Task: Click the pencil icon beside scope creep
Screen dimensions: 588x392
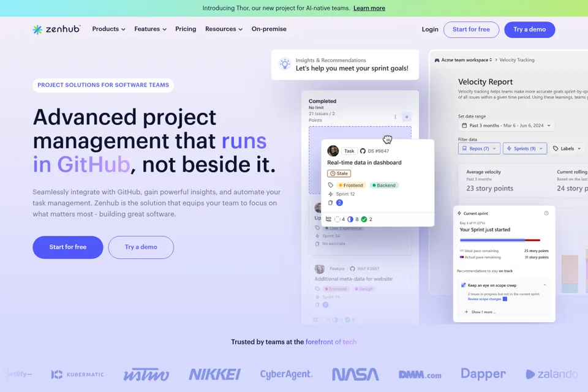Action: point(464,285)
